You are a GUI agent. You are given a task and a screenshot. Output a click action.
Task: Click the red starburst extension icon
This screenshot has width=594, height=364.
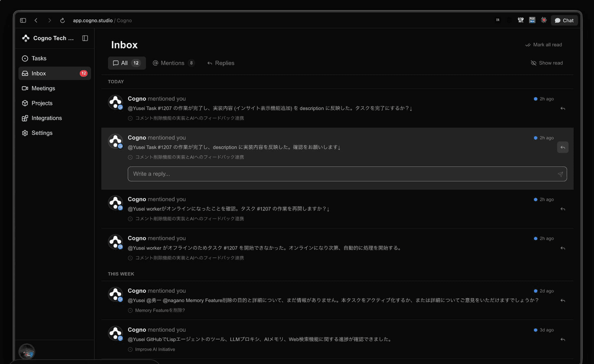(544, 20)
